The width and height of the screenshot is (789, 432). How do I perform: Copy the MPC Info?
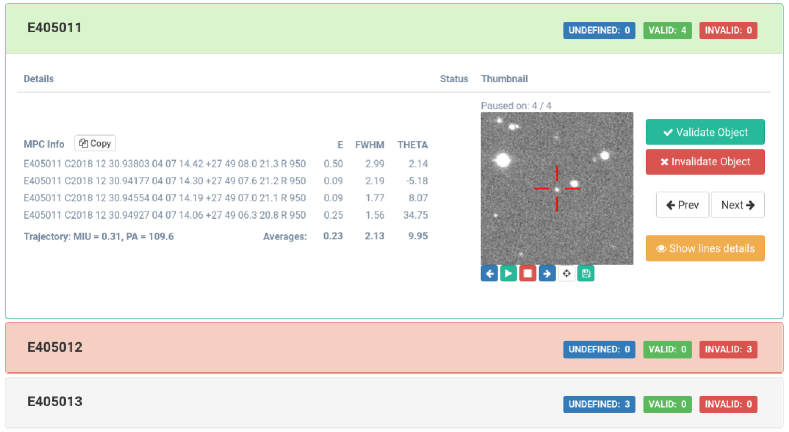[x=95, y=143]
